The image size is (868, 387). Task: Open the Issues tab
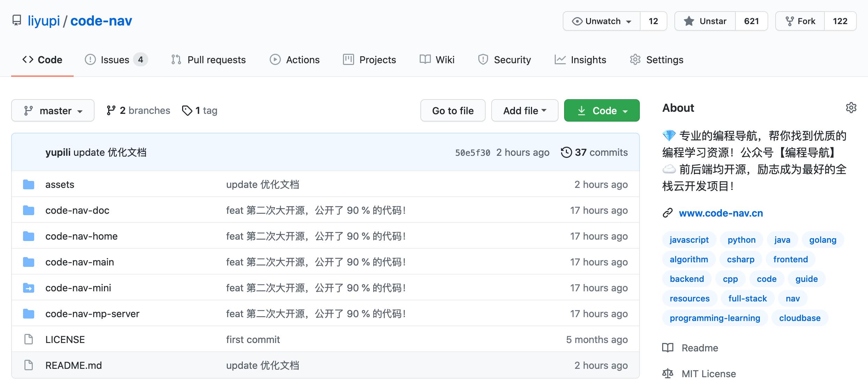point(117,60)
